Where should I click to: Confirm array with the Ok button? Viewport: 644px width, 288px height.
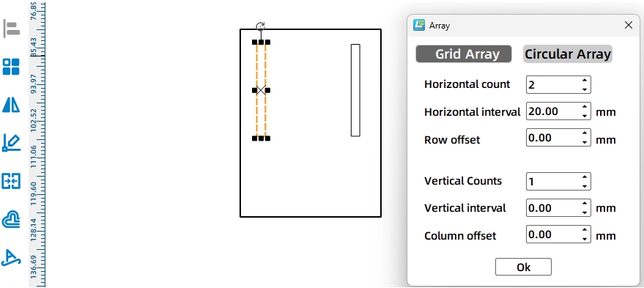pos(523,267)
